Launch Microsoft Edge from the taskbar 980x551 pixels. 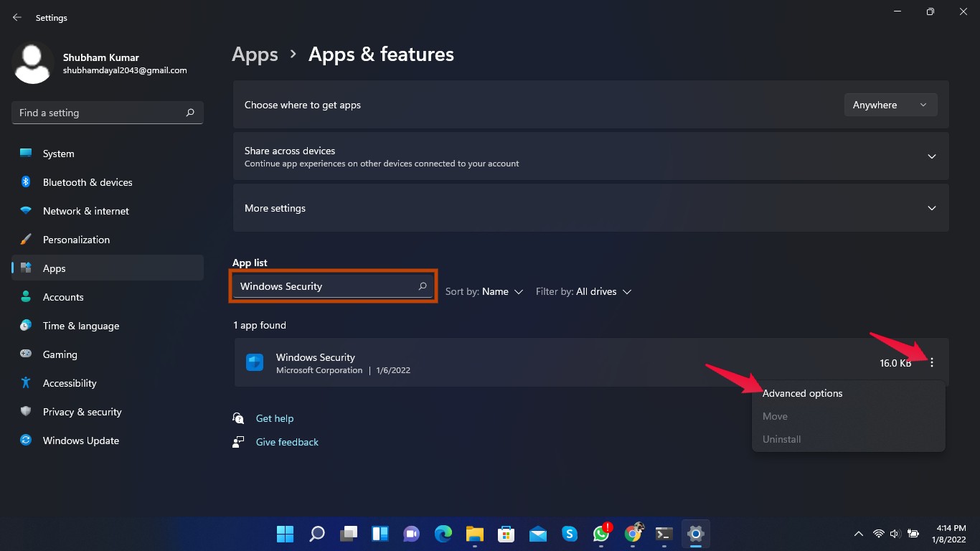click(443, 534)
